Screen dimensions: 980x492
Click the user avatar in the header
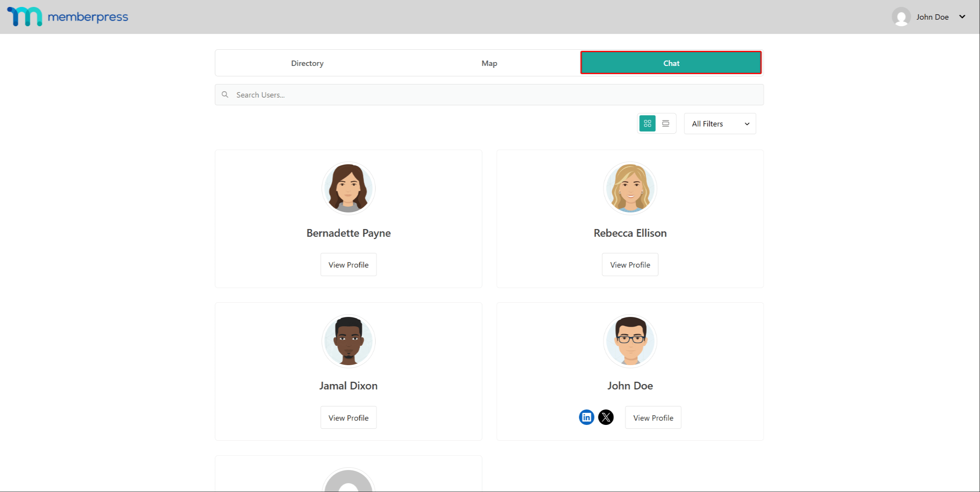pyautogui.click(x=901, y=17)
